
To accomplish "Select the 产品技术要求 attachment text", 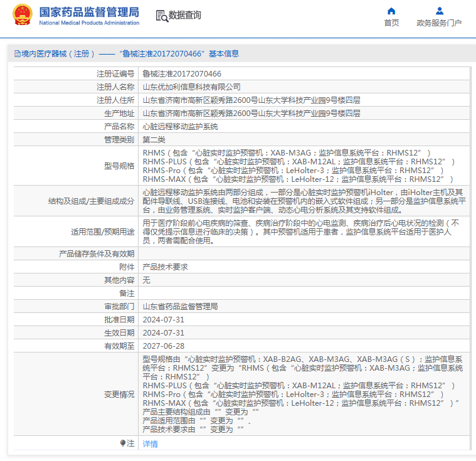I will (165, 267).
